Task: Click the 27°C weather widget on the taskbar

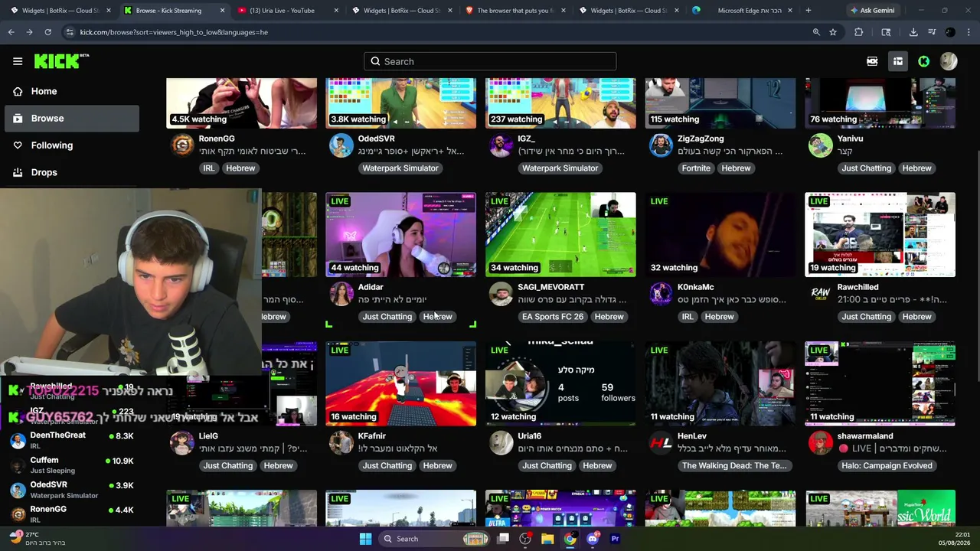Action: coord(37,538)
